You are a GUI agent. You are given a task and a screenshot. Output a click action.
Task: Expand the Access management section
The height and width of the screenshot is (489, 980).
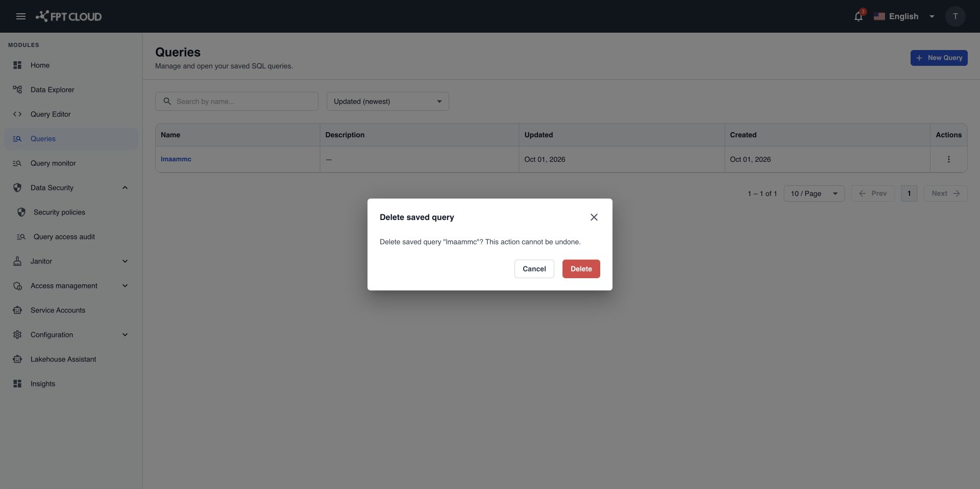pos(125,286)
